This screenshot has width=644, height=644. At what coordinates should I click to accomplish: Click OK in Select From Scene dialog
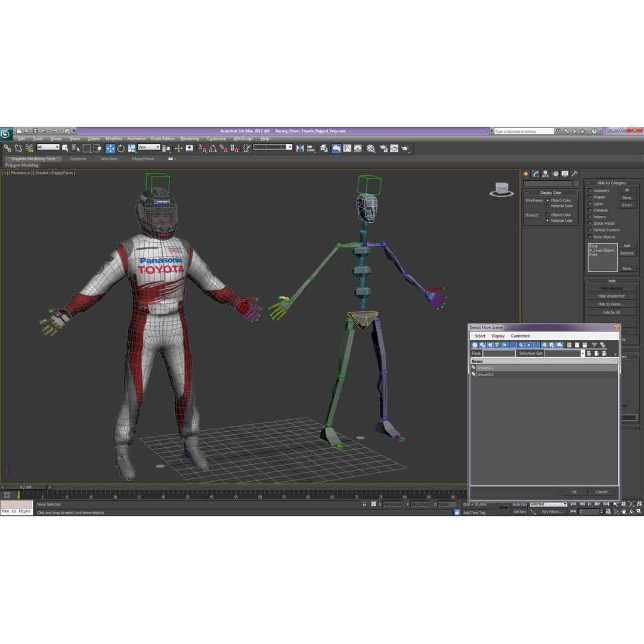(x=574, y=491)
